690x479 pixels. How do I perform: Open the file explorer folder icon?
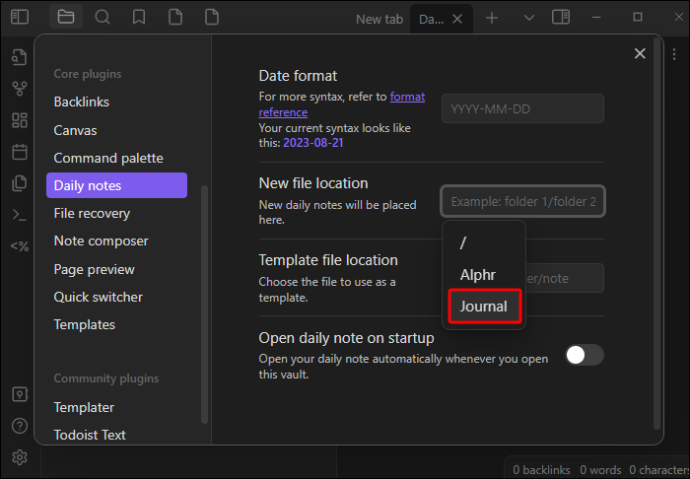66,18
